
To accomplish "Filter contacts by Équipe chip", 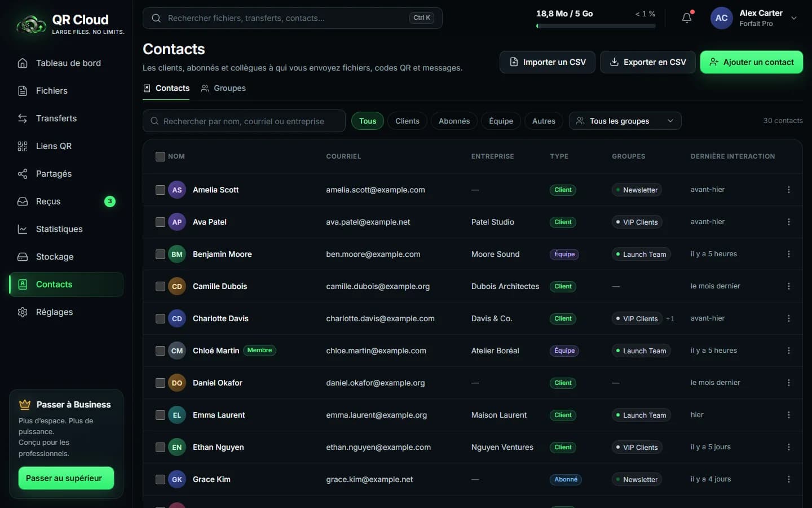I will click(501, 121).
